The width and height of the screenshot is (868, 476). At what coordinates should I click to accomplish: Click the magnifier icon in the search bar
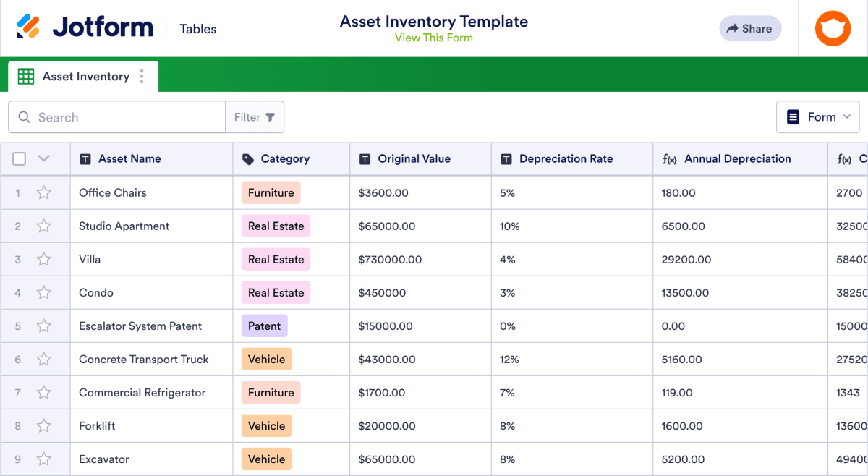25,116
